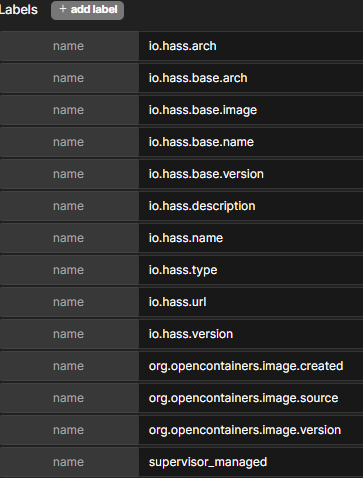The height and width of the screenshot is (478, 363).
Task: Edit the io.hass.description label name
Action: pyautogui.click(x=251, y=206)
